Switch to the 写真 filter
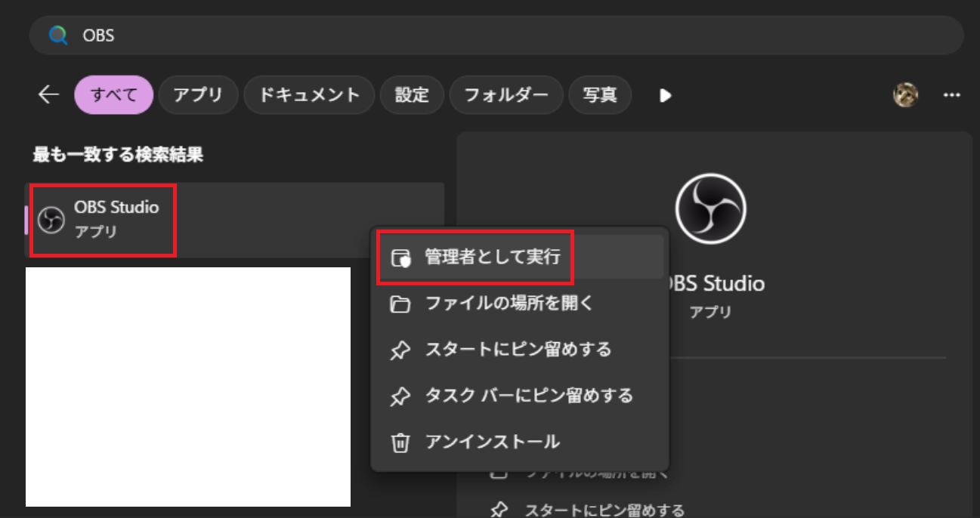The width and height of the screenshot is (980, 518). tap(600, 95)
